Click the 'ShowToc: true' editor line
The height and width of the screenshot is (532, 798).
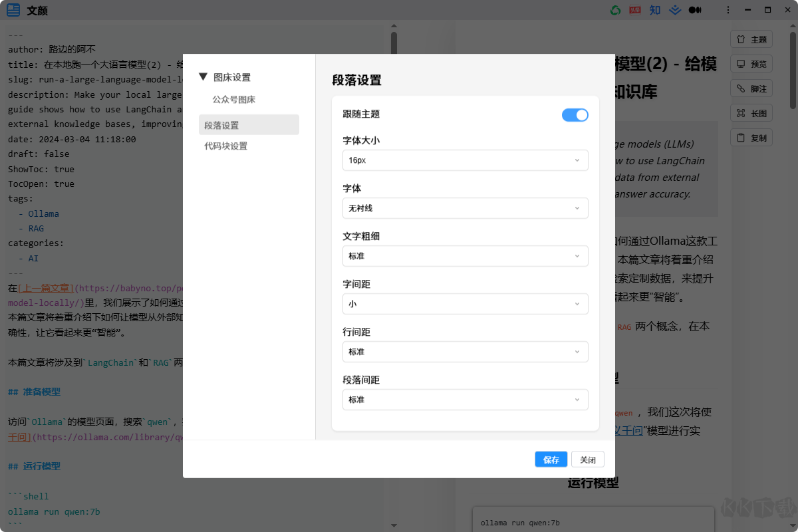(41, 169)
